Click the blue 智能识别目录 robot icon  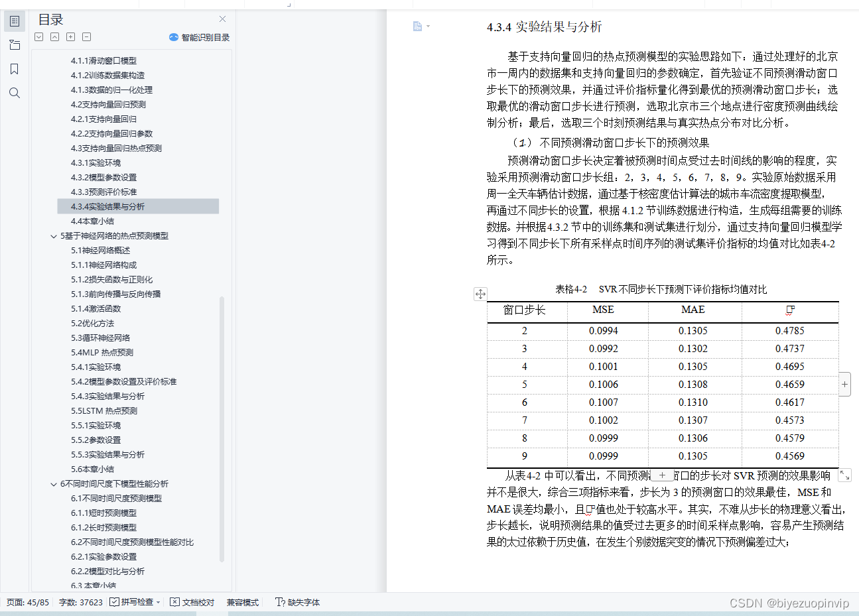(174, 37)
